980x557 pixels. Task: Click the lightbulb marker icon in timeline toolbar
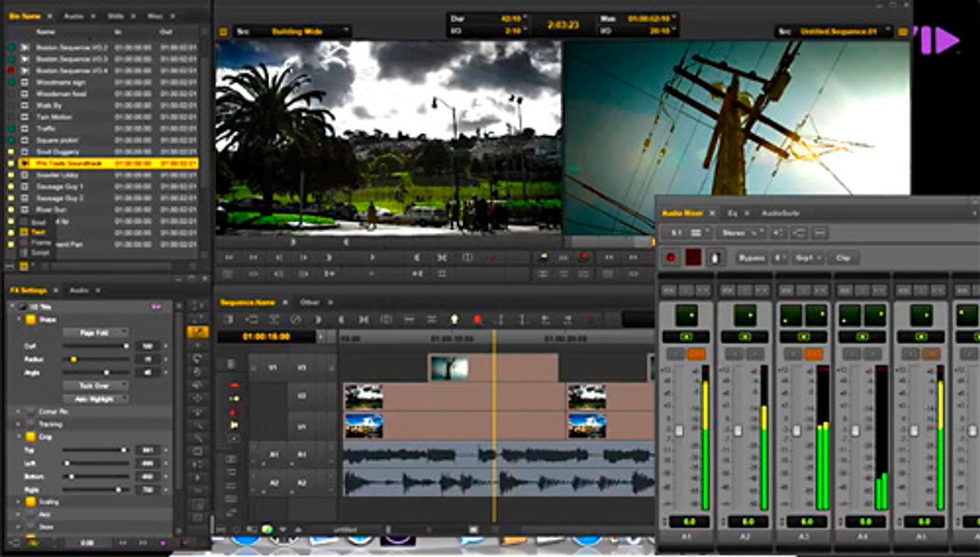point(454,320)
